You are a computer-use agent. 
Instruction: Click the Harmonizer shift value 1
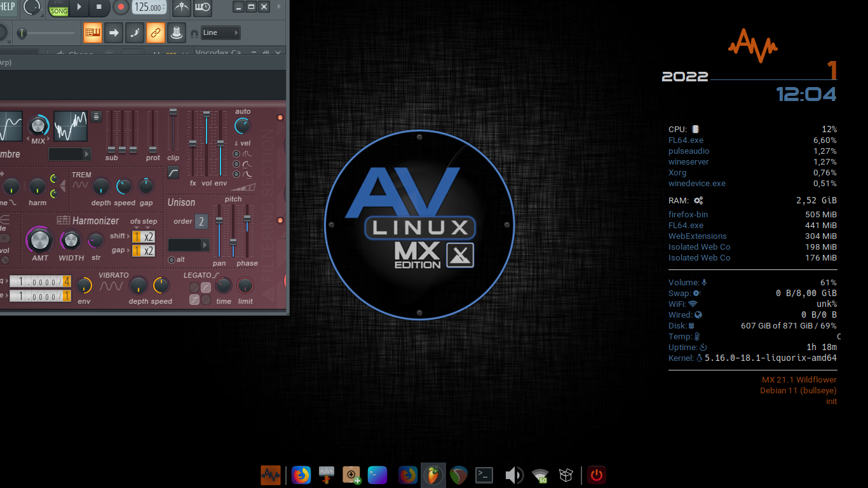click(x=137, y=236)
